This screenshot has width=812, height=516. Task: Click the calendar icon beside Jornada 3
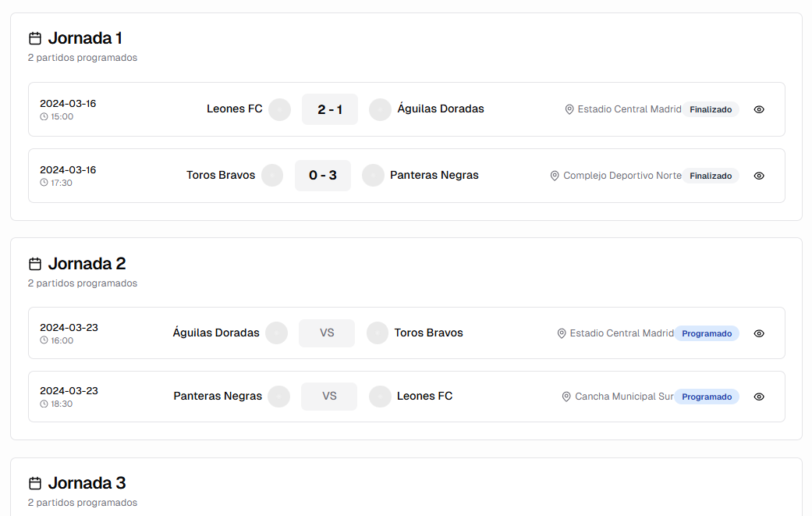(34, 482)
